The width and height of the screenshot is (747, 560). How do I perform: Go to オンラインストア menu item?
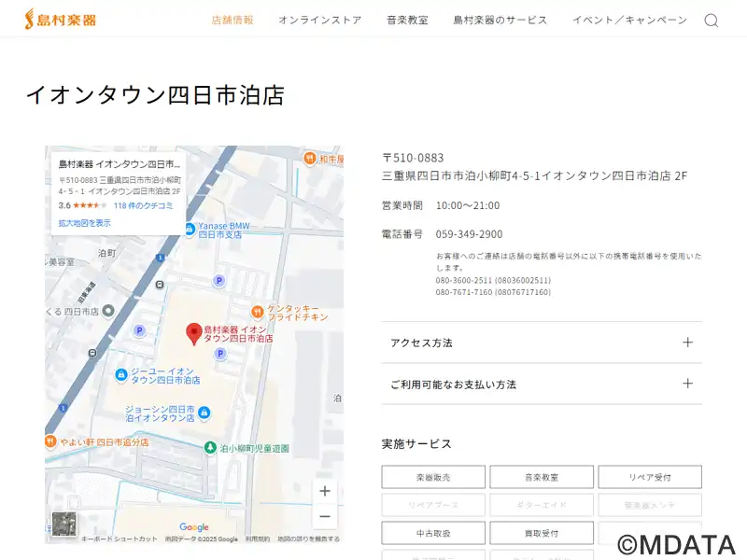[320, 20]
